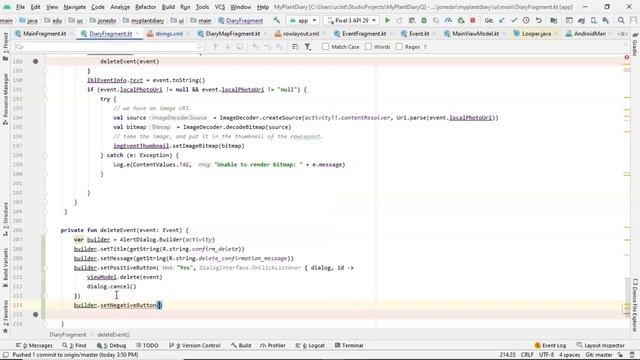This screenshot has height=360, width=640.
Task: Open the VCS menu
Action: tap(220, 7)
